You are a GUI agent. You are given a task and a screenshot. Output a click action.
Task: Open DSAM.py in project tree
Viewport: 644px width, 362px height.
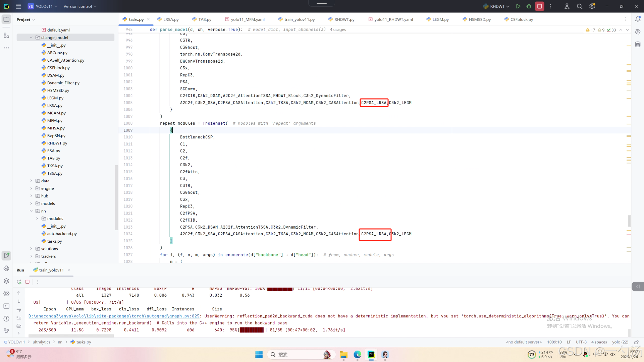tap(56, 75)
